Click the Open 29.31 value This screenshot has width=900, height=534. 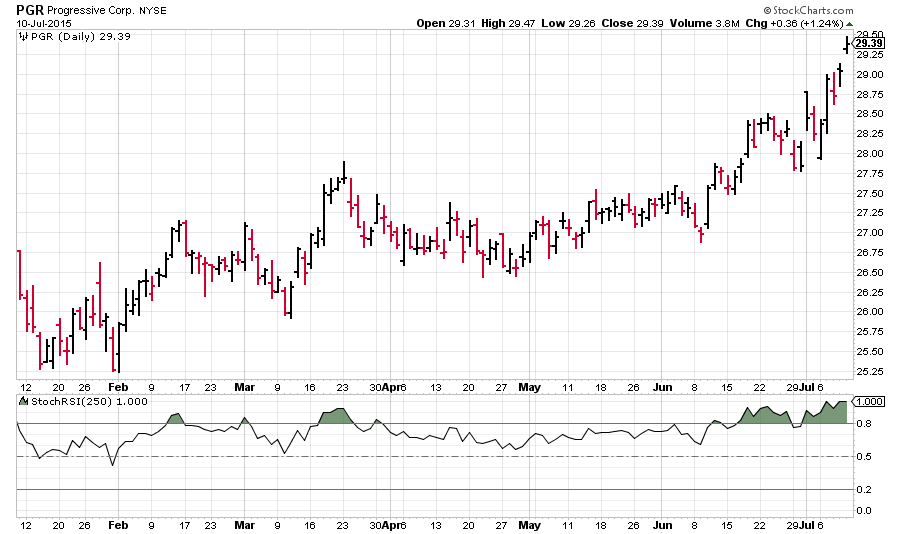[446, 24]
